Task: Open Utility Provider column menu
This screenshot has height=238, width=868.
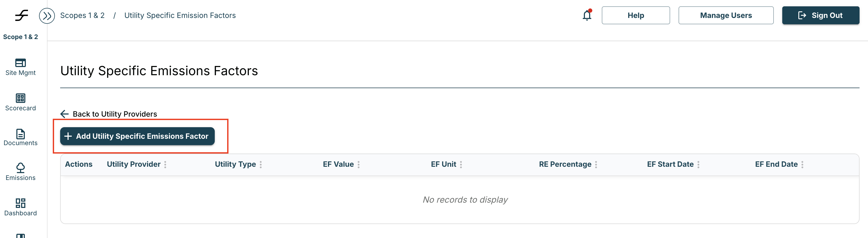Action: point(165,164)
